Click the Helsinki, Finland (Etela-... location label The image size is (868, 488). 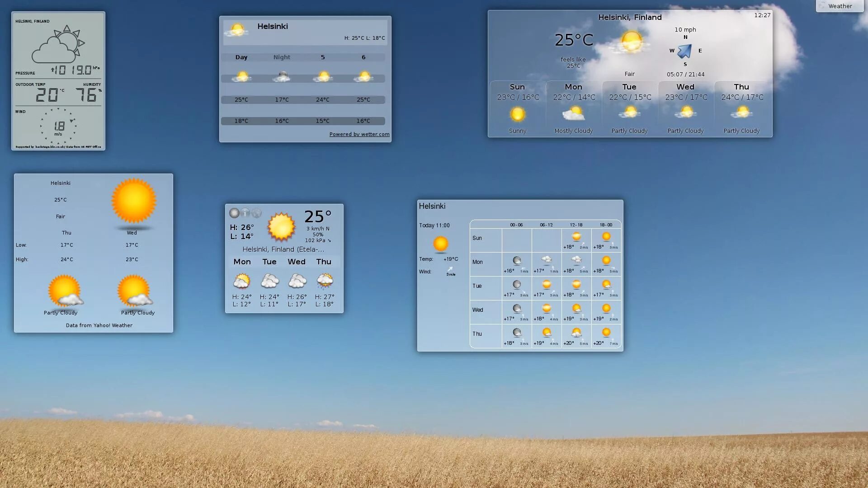pyautogui.click(x=283, y=249)
